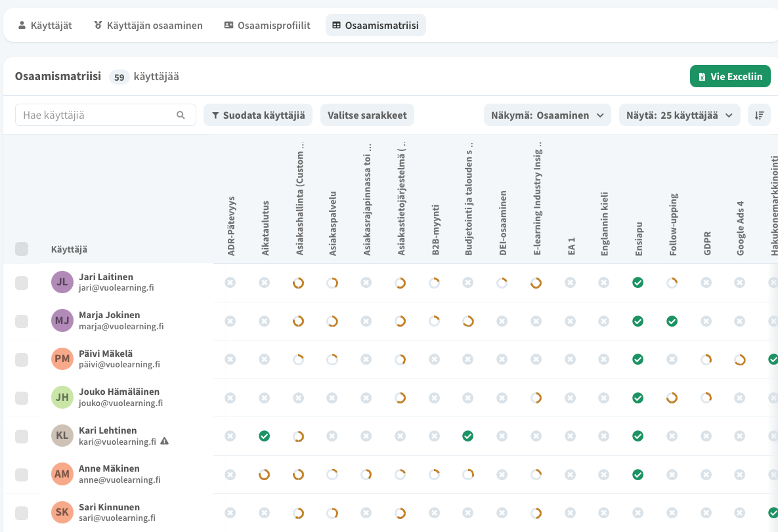Open the Näkymä: Osaaminen dropdown
The image size is (778, 532).
click(x=547, y=115)
